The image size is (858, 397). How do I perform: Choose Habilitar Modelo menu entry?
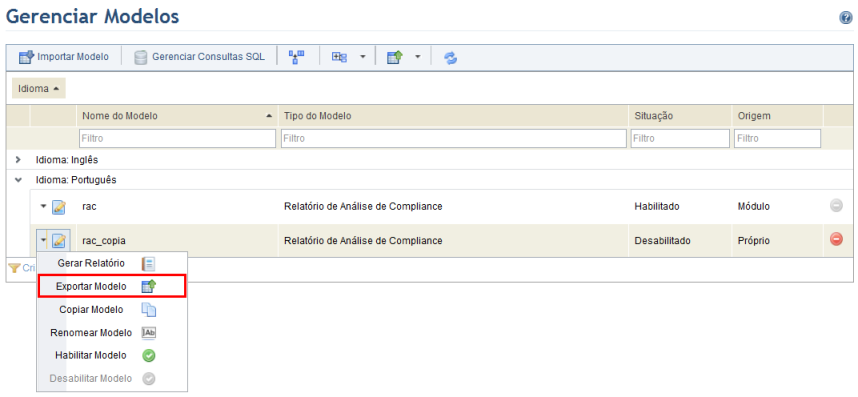pyautogui.click(x=112, y=355)
